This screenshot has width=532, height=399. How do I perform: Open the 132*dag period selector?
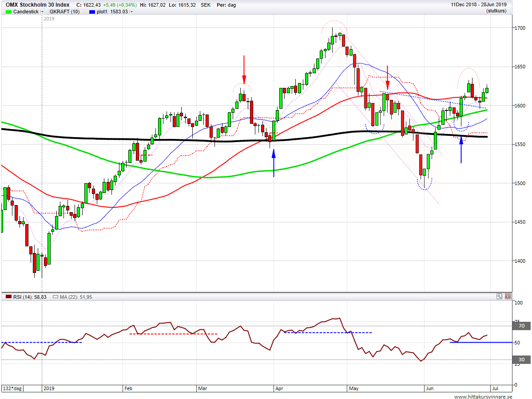12,388
